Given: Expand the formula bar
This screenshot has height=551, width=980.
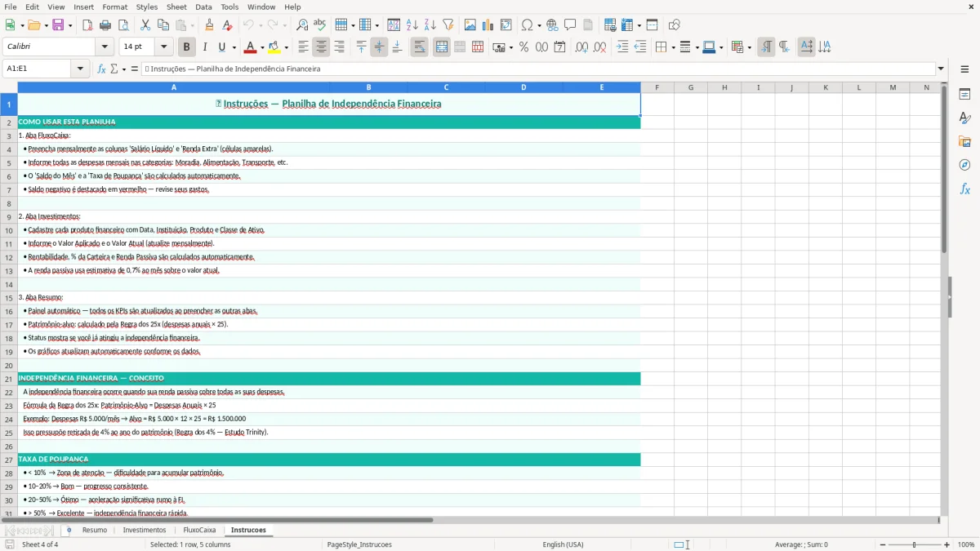Looking at the screenshot, I should [x=941, y=69].
